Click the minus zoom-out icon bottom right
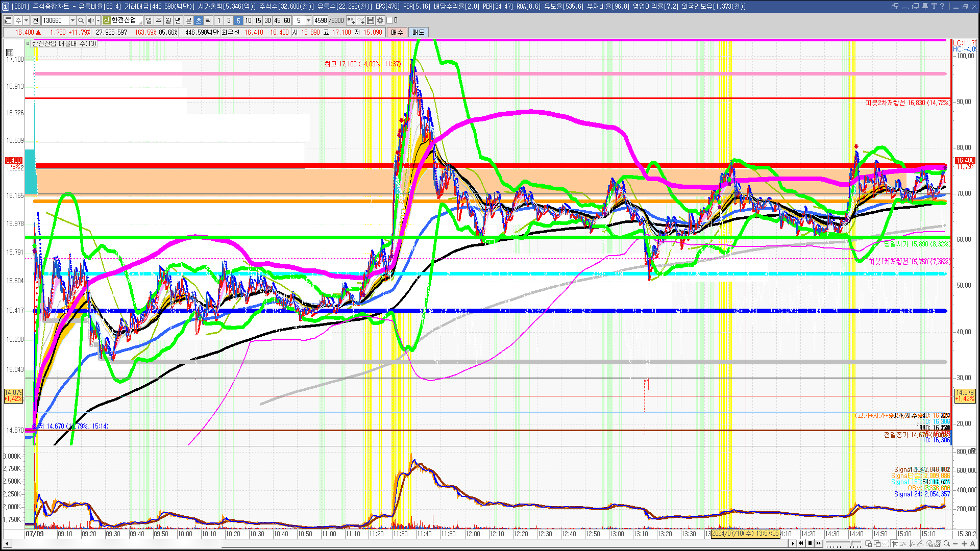The height and width of the screenshot is (551, 980). coord(955,544)
